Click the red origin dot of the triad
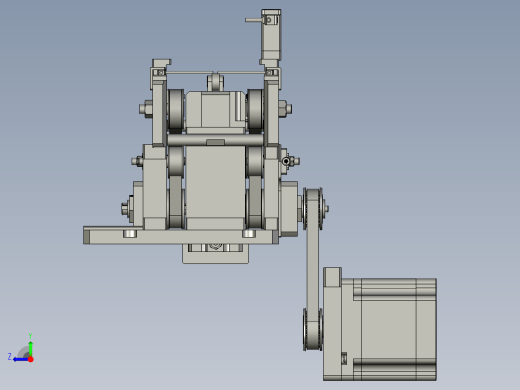 tap(31, 359)
